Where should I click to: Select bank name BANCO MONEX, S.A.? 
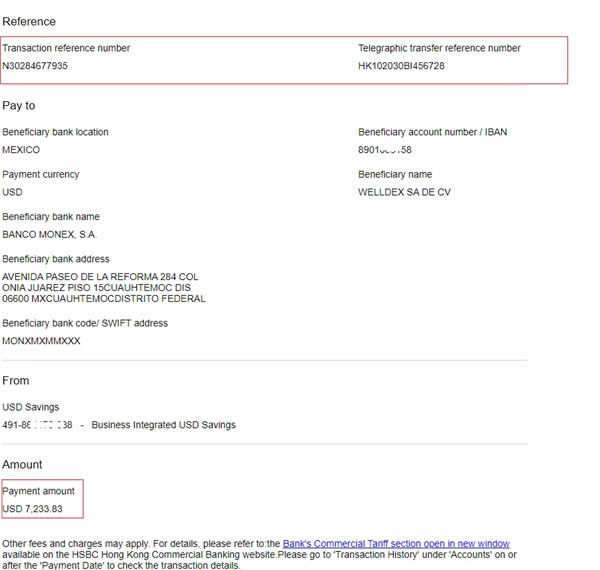50,235
